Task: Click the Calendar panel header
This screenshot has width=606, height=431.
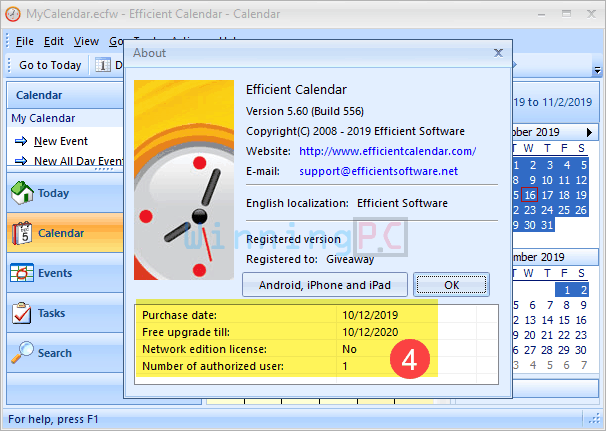Action: click(x=65, y=95)
